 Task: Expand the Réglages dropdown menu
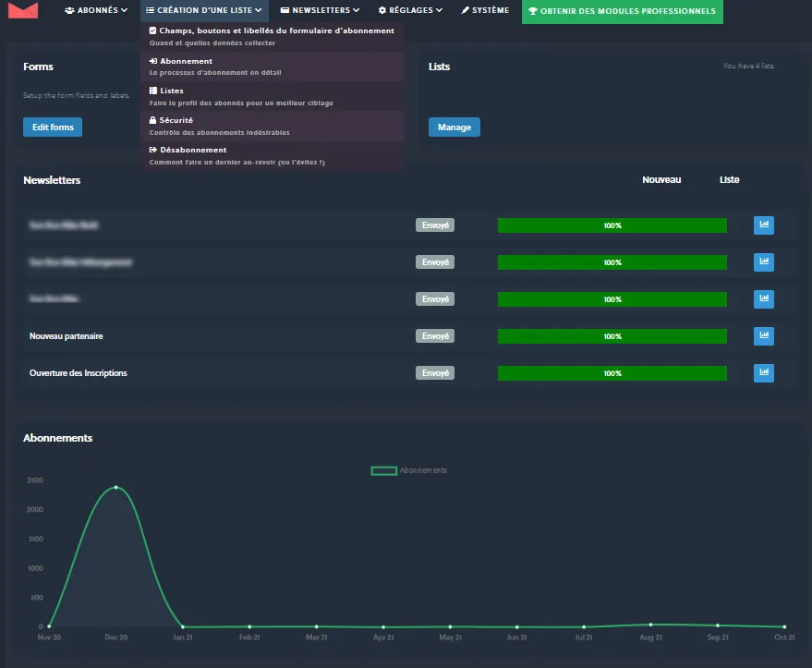[x=410, y=11]
